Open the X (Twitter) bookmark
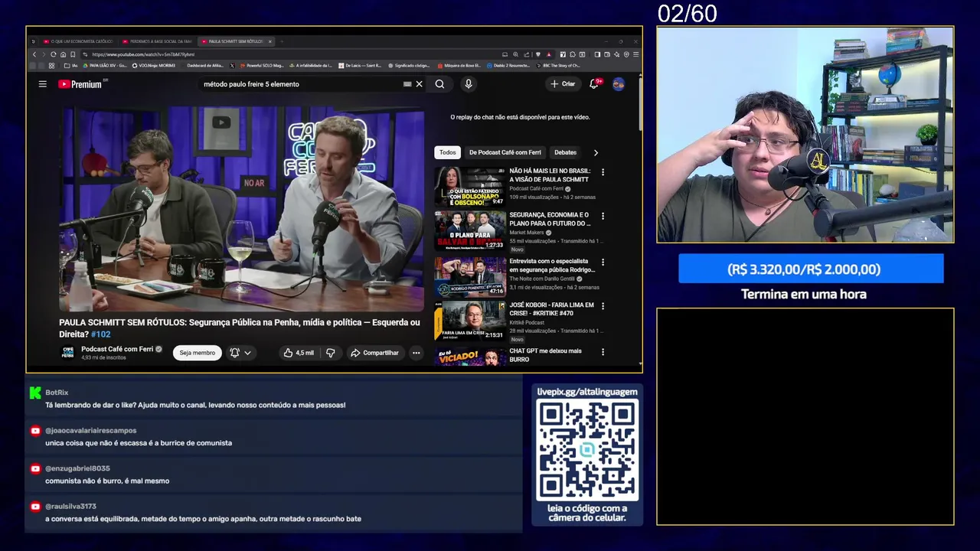980x551 pixels. pyautogui.click(x=232, y=66)
